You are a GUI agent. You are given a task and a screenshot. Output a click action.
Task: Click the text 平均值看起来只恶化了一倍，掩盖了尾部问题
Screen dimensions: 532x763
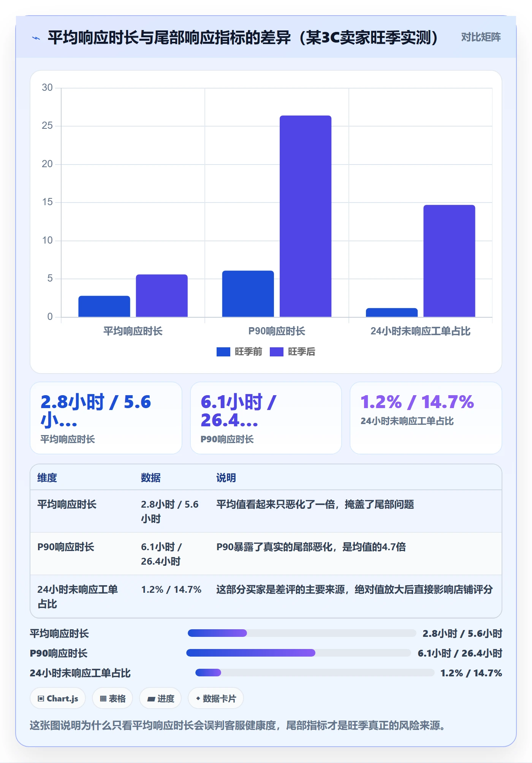[x=315, y=504]
